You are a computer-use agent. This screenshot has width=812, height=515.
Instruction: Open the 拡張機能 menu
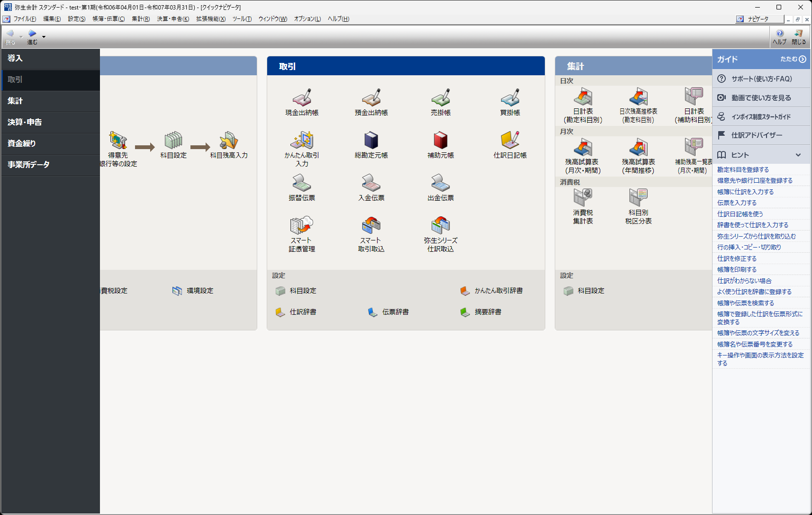click(x=211, y=19)
